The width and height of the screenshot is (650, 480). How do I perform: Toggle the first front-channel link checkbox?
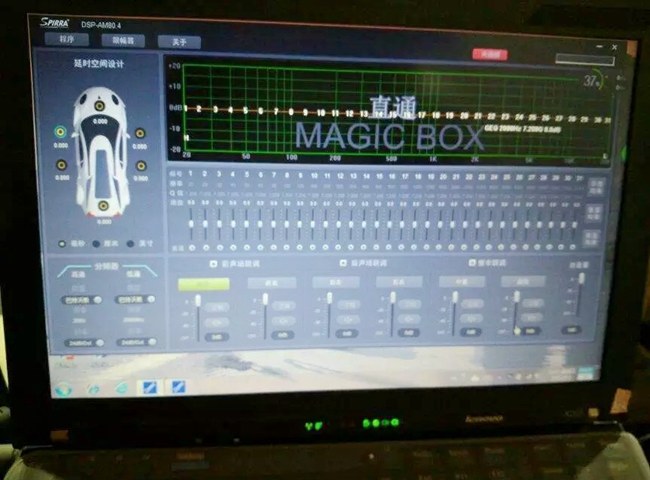213,264
